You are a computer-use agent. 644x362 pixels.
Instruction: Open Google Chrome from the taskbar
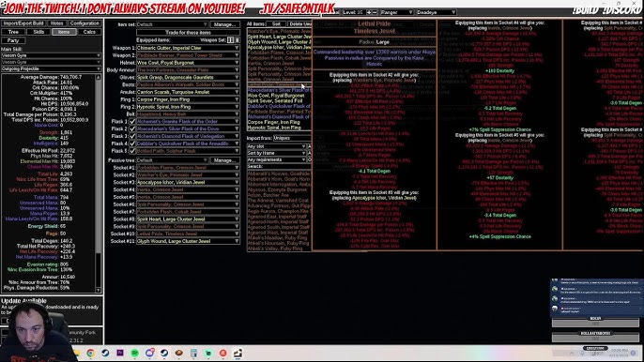(x=90, y=353)
